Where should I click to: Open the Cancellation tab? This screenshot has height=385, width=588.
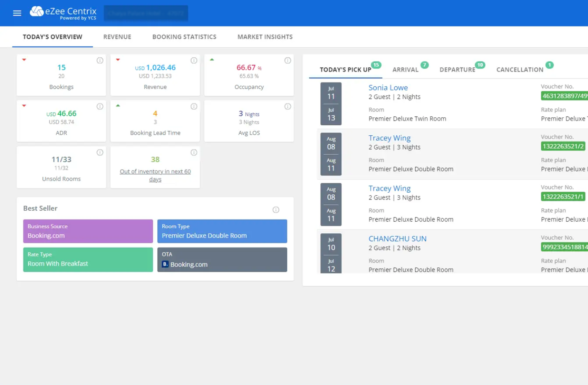click(520, 70)
